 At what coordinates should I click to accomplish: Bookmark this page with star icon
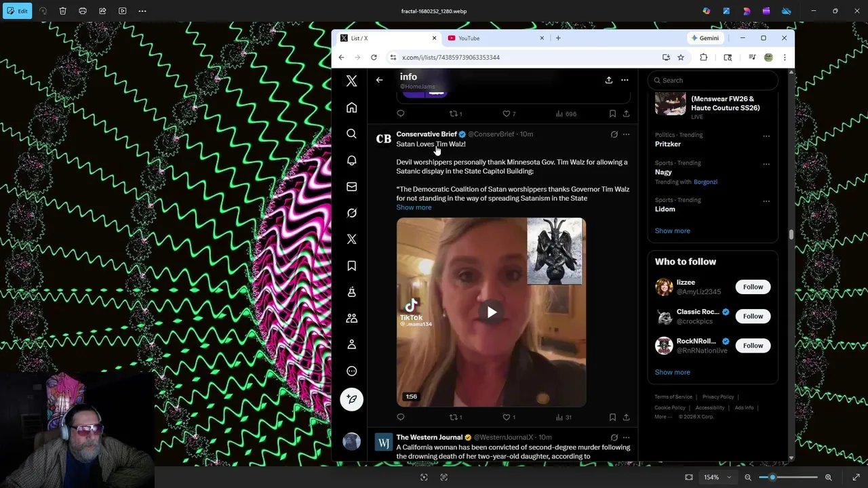tap(681, 58)
